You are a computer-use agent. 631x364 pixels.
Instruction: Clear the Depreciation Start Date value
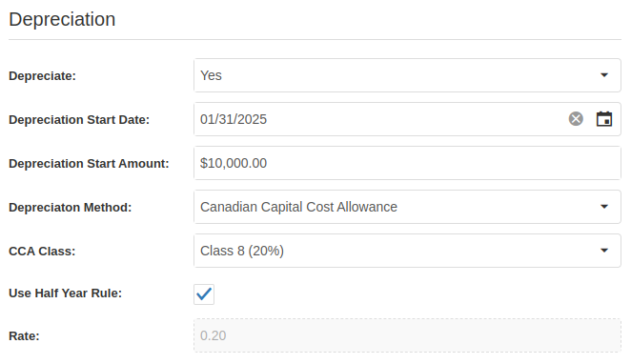click(x=576, y=119)
